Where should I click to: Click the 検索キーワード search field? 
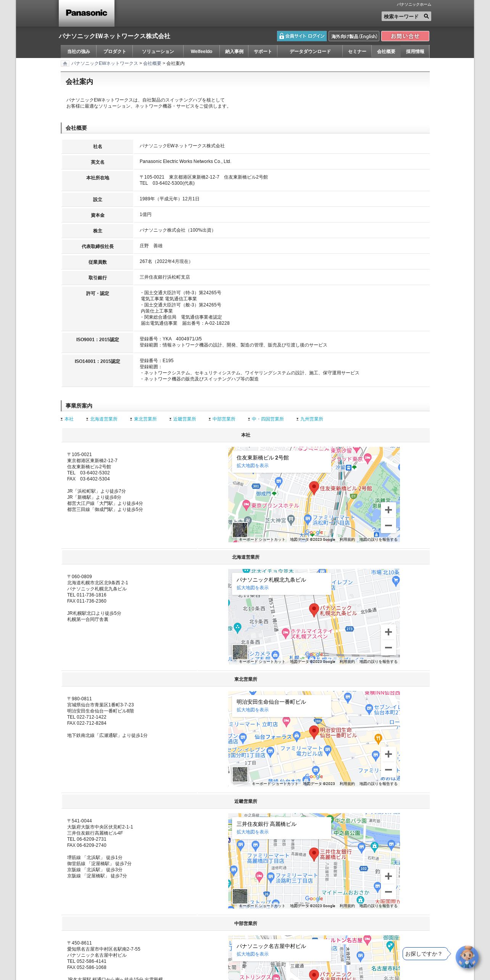[402, 16]
